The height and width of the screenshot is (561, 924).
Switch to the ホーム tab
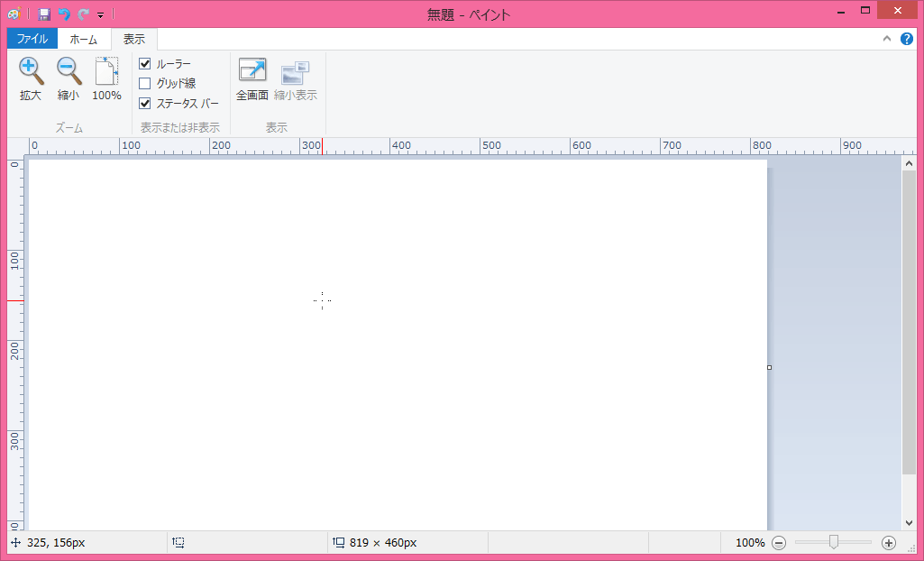[84, 40]
